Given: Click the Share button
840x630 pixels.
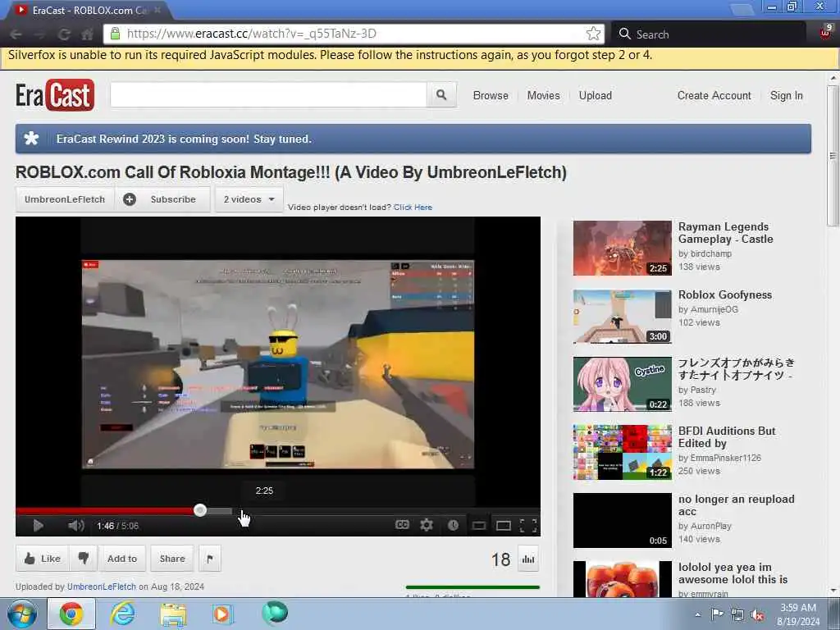Looking at the screenshot, I should [x=172, y=559].
